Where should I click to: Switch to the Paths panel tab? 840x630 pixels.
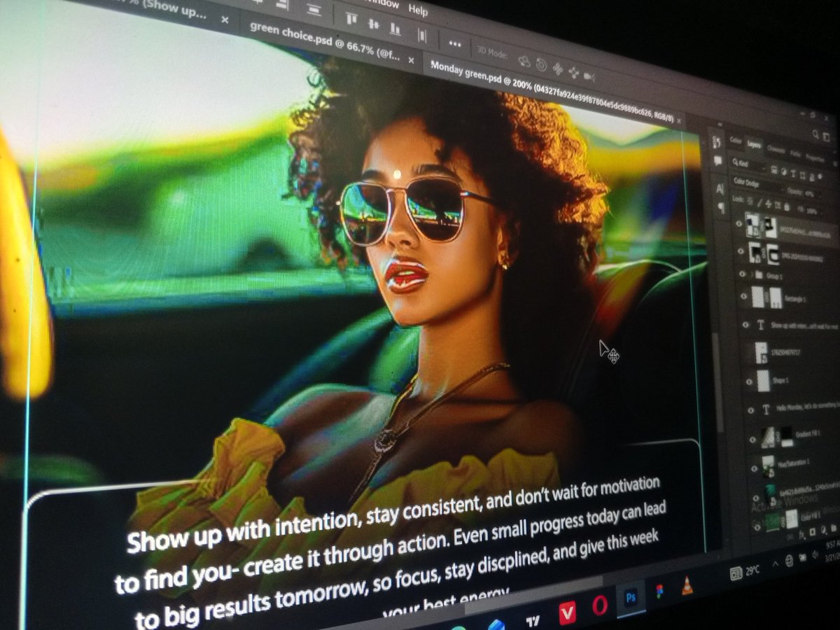(x=795, y=154)
